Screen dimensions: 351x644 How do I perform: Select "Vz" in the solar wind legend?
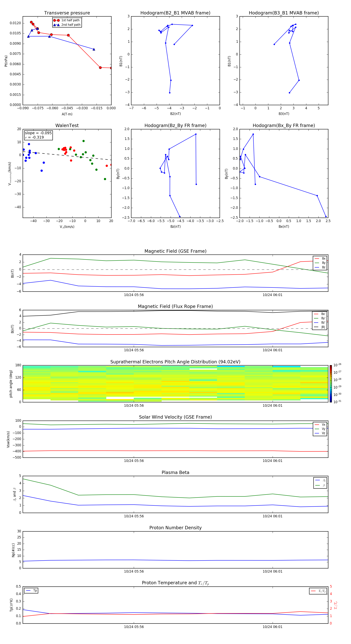pyautogui.click(x=320, y=433)
